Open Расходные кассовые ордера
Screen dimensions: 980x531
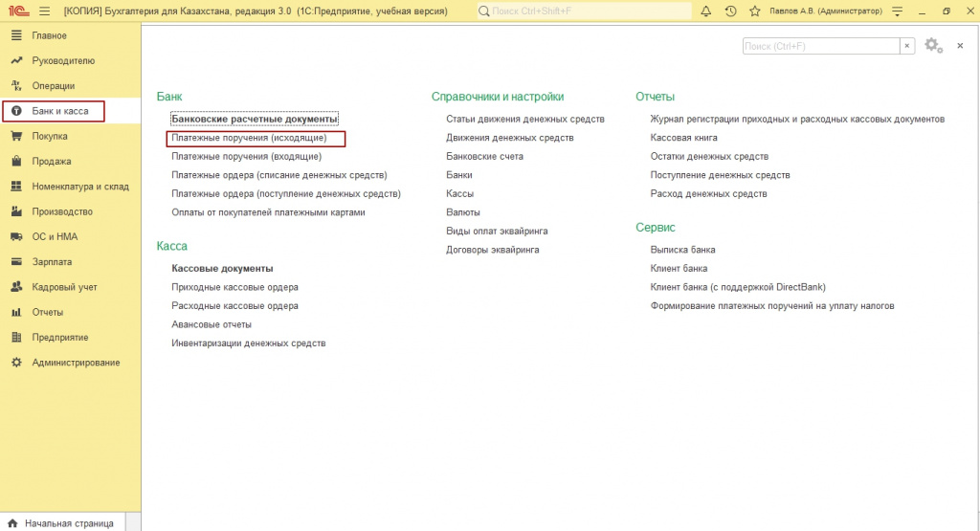234,305
